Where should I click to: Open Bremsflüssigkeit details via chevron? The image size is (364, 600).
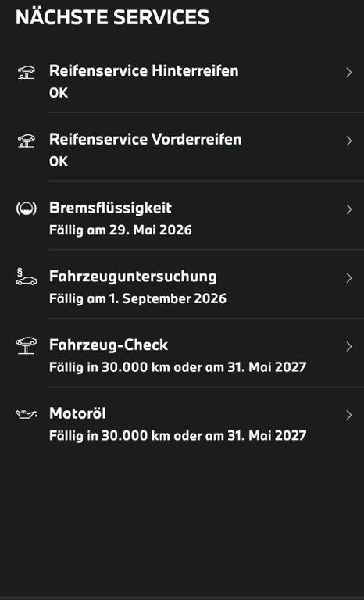click(x=348, y=209)
